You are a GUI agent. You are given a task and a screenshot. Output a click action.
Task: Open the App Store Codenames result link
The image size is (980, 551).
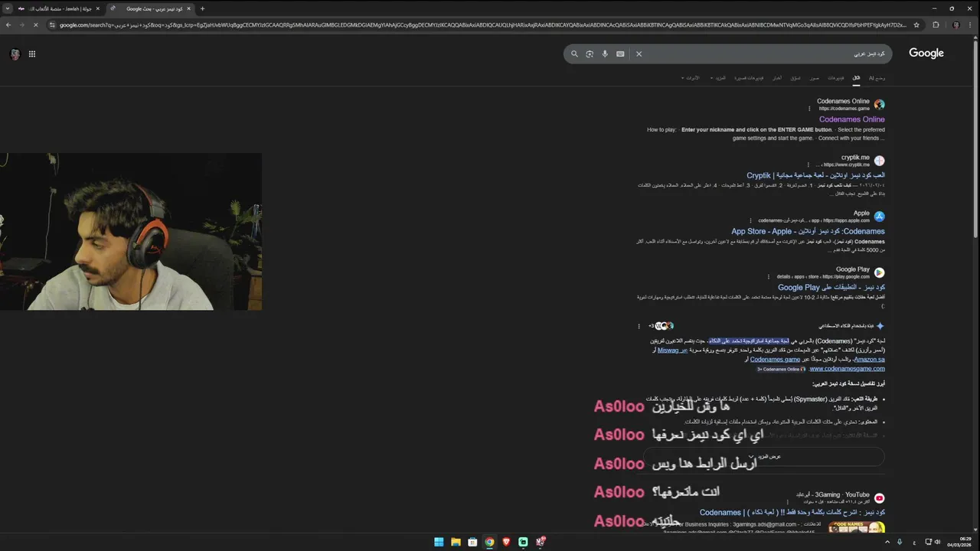tap(808, 231)
